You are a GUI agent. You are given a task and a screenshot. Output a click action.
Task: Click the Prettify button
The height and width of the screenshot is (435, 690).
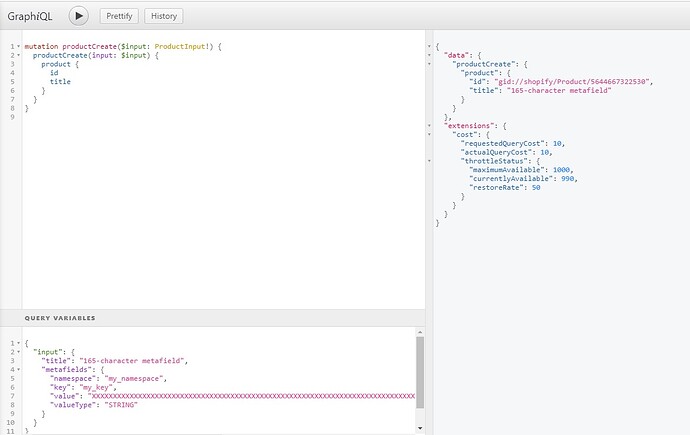click(119, 16)
